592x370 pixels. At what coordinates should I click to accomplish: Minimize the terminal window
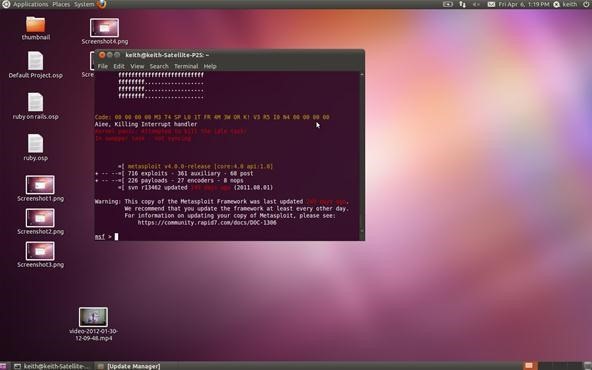(x=109, y=55)
